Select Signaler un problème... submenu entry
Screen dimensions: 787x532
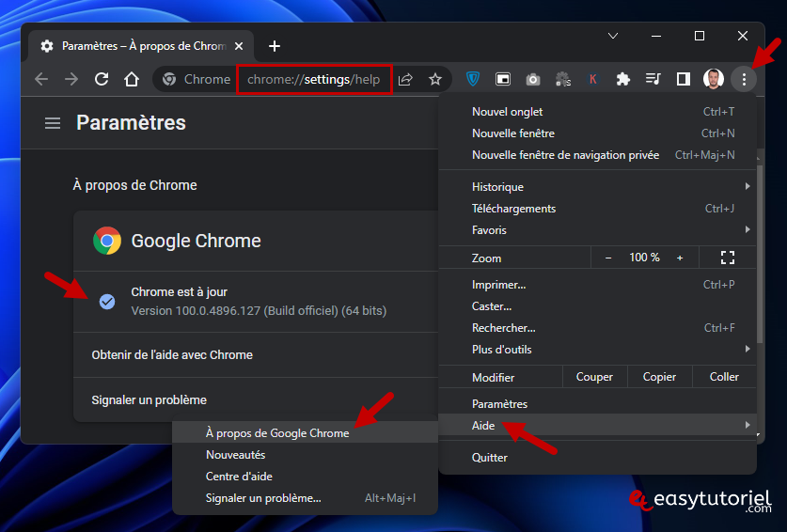tap(306, 498)
